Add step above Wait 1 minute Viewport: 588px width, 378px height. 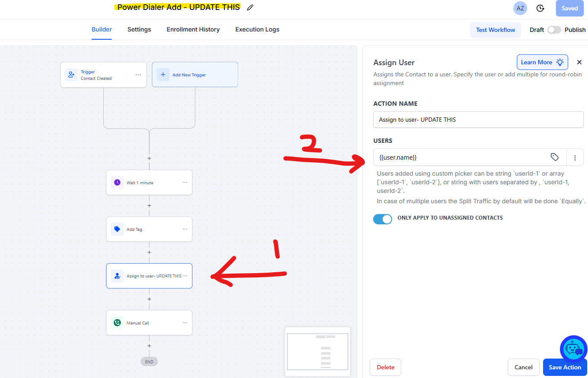pyautogui.click(x=149, y=158)
